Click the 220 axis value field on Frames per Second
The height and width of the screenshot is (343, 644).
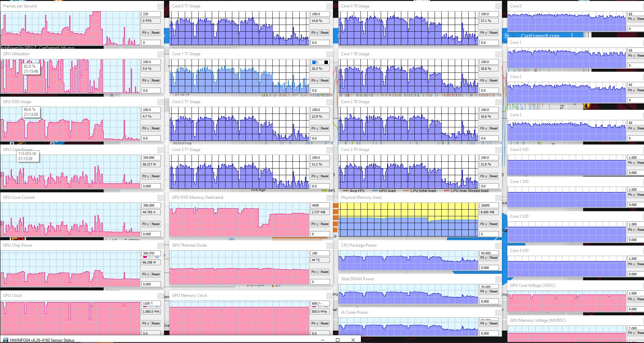pos(151,14)
